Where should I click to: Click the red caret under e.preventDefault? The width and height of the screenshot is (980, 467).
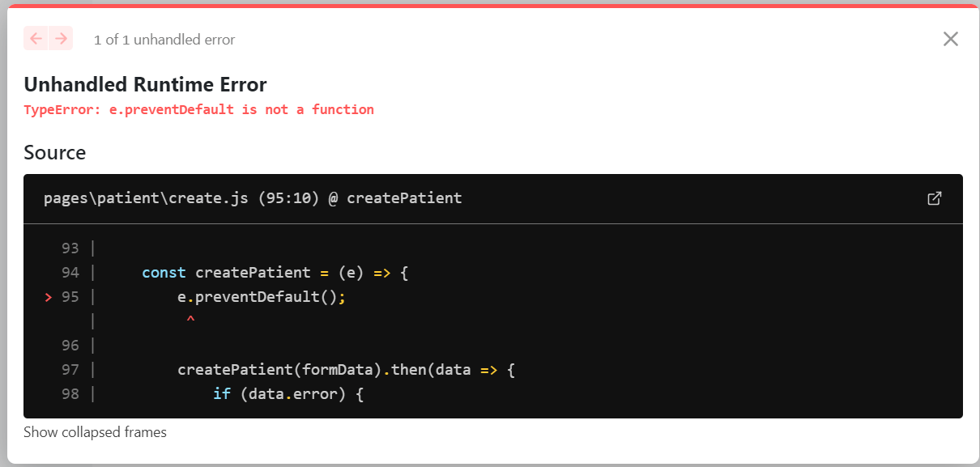pos(190,321)
